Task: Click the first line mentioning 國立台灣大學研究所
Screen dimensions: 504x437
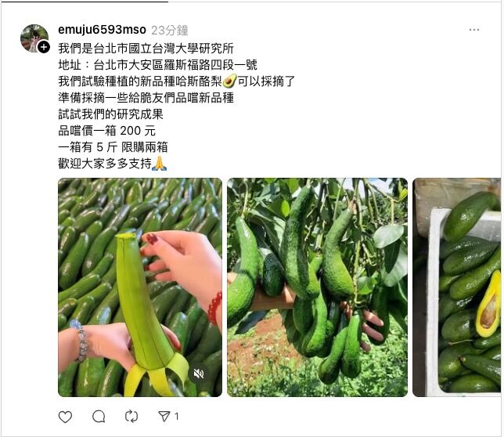Action: (146, 49)
